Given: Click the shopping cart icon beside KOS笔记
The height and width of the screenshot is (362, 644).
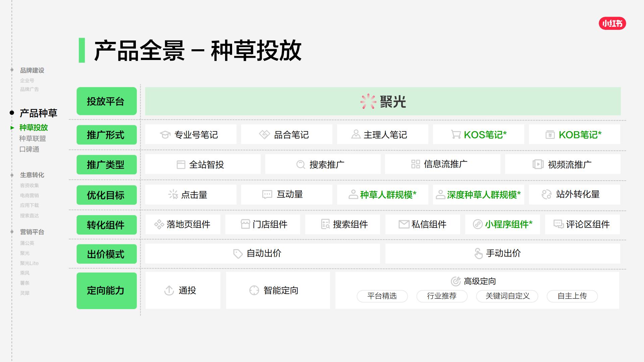Looking at the screenshot, I should point(455,135).
